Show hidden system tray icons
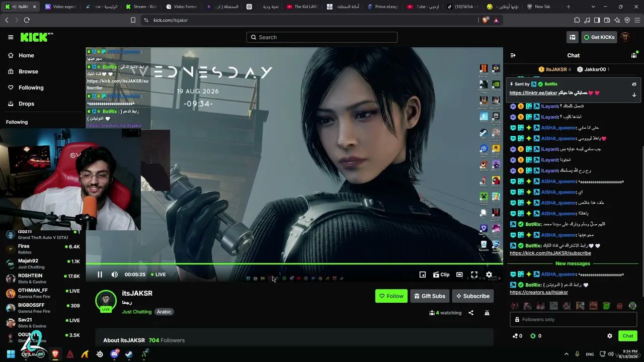The height and width of the screenshot is (362, 644). pyautogui.click(x=567, y=354)
